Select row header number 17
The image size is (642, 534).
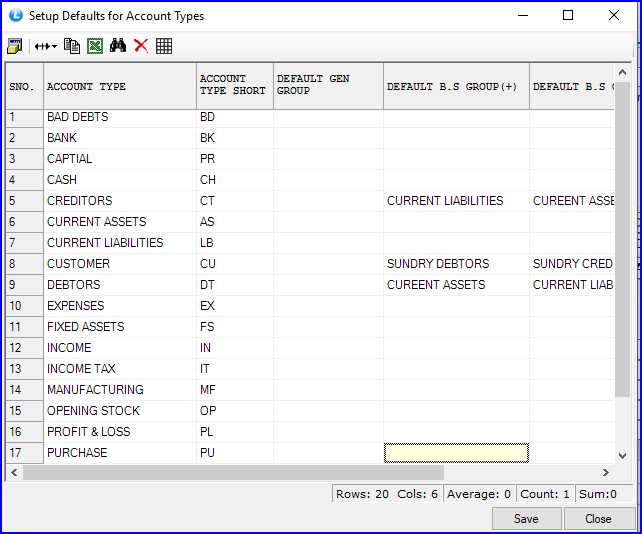click(25, 453)
